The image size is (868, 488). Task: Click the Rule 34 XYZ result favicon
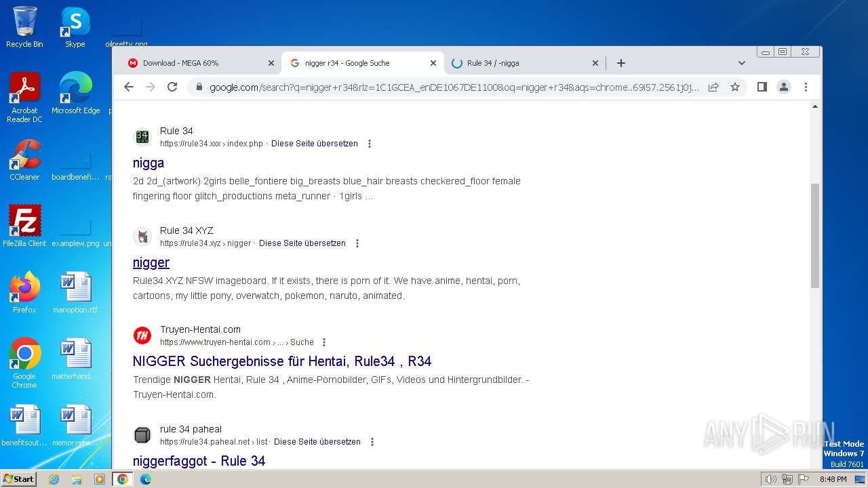point(142,237)
